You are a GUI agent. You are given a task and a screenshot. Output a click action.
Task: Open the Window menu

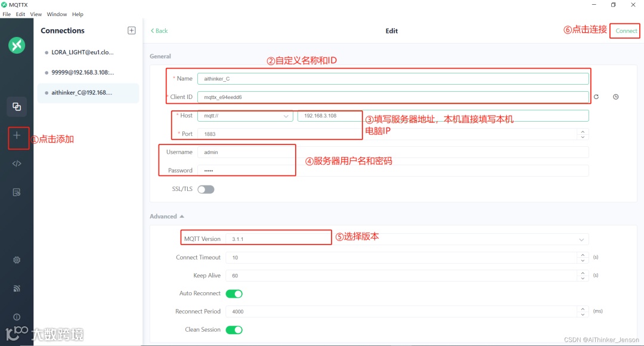(x=57, y=14)
